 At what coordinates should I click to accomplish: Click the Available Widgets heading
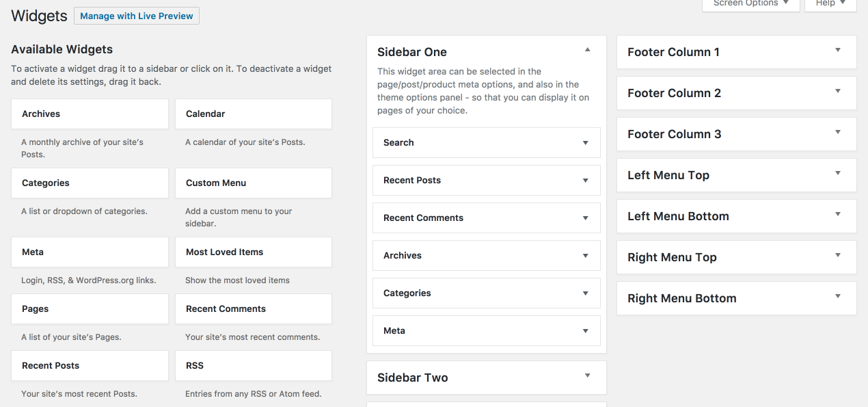point(62,49)
